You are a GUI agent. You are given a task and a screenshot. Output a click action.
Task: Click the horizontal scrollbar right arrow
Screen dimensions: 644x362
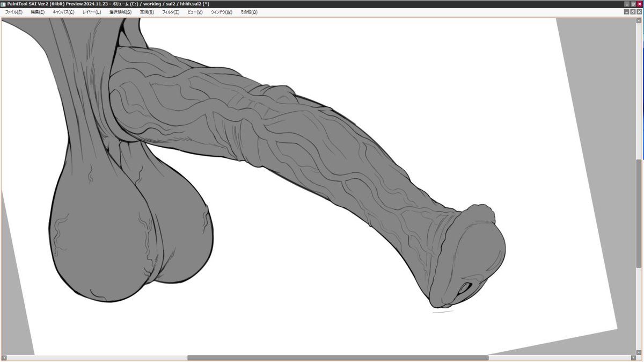click(634, 358)
